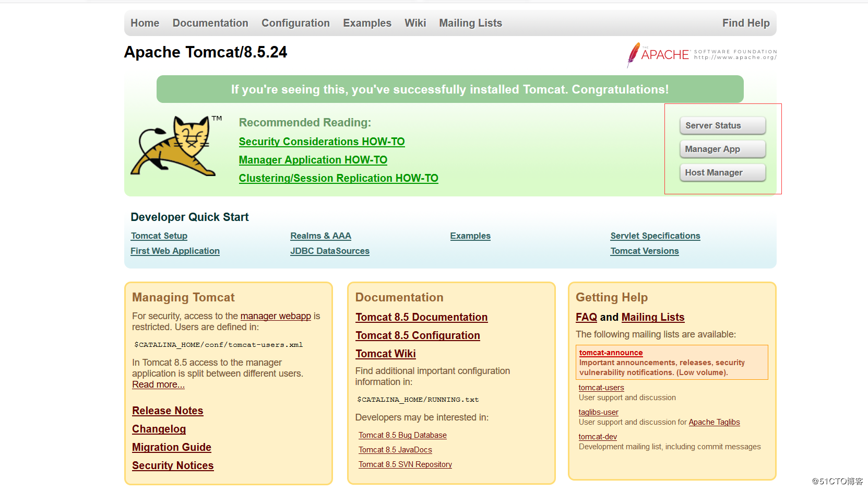Viewport: 868px width, 490px height.
Task: Open Migration Guide link
Action: tap(172, 447)
